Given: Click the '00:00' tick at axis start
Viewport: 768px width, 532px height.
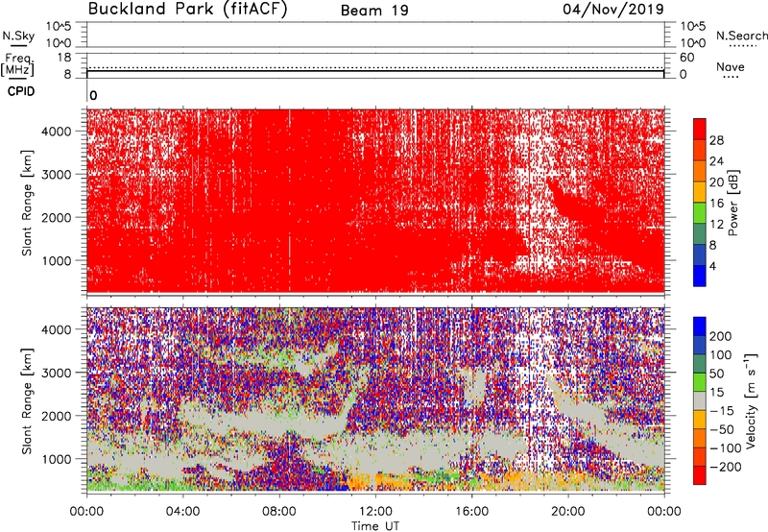Looking at the screenshot, I should click(x=86, y=512).
